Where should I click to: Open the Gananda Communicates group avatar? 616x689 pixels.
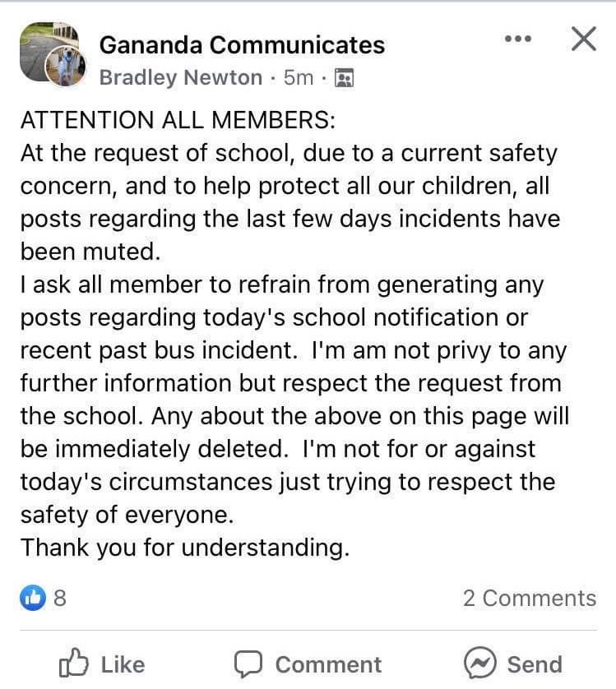[49, 50]
